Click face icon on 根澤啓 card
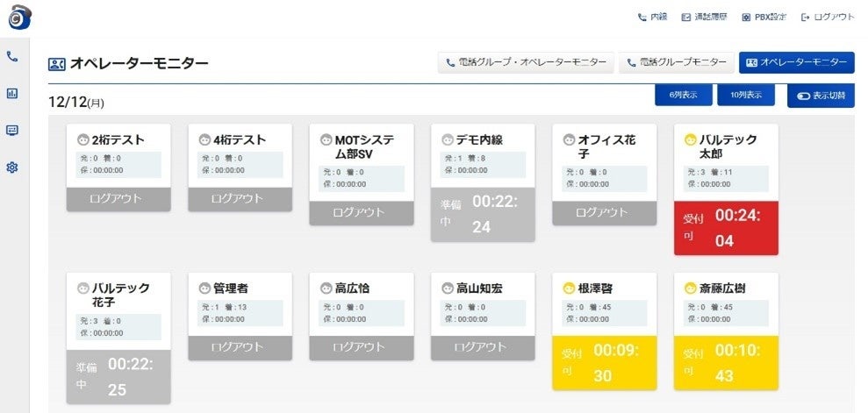This screenshot has width=868, height=413. point(568,288)
